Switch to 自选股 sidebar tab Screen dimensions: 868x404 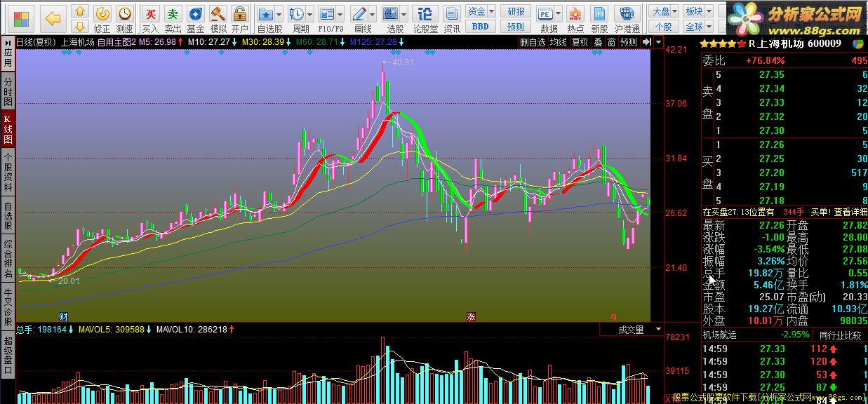(x=8, y=216)
